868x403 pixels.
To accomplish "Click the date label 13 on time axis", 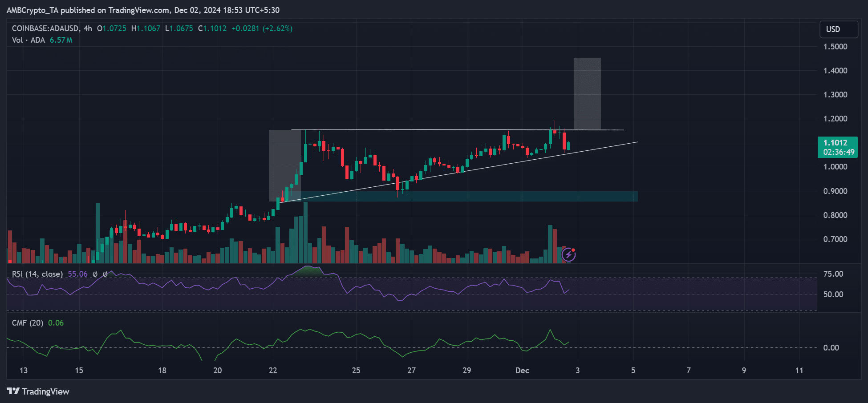I will tap(24, 371).
